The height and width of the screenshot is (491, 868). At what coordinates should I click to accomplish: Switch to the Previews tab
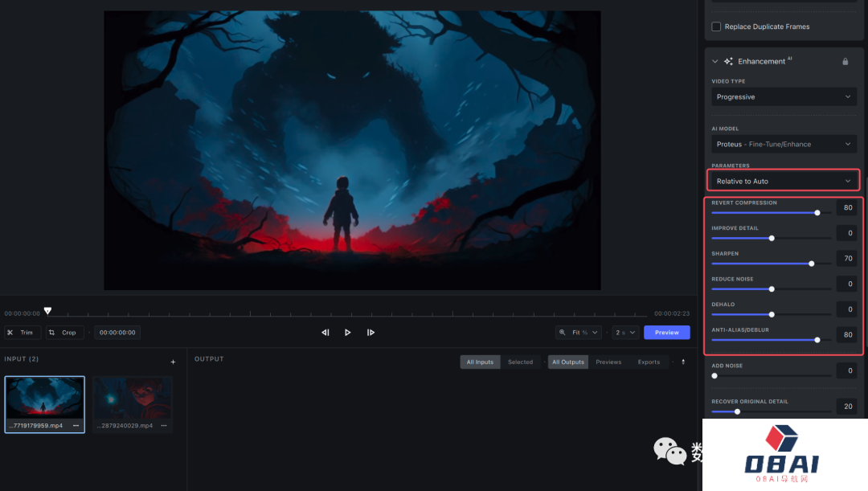[608, 362]
